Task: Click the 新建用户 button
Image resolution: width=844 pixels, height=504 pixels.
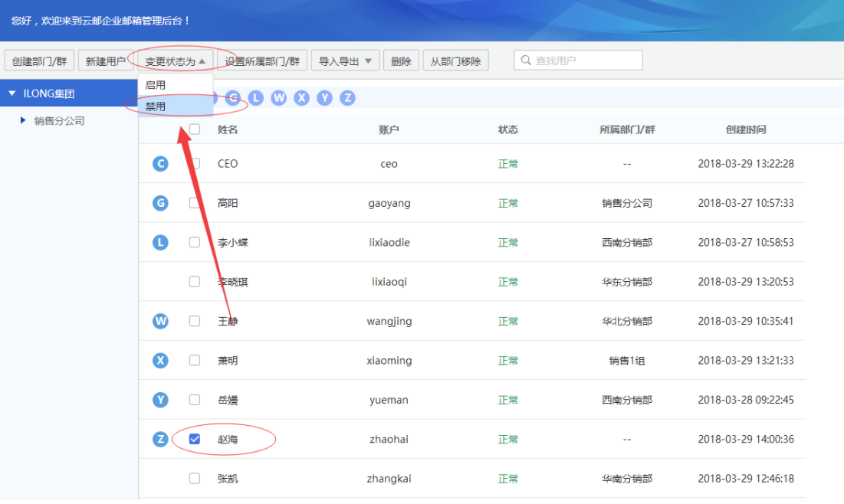Action: point(106,61)
